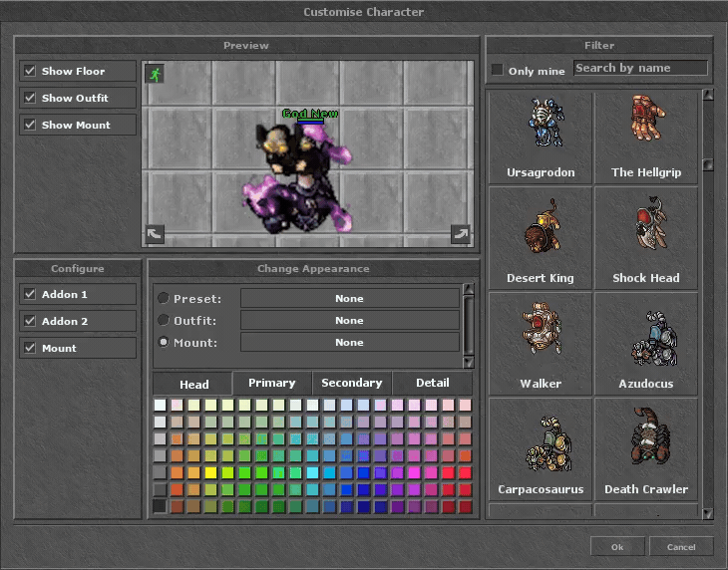Toggle the green walking animation icon
The image size is (728, 570).
(x=155, y=74)
